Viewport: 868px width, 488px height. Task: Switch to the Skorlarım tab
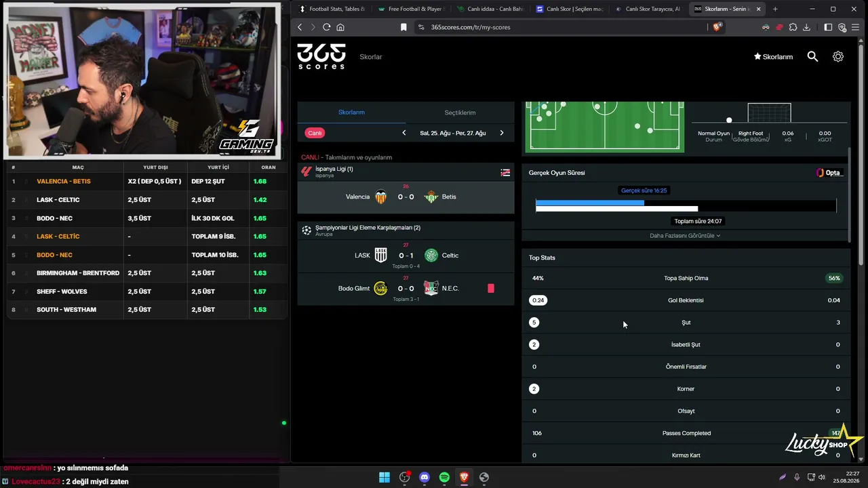click(351, 113)
